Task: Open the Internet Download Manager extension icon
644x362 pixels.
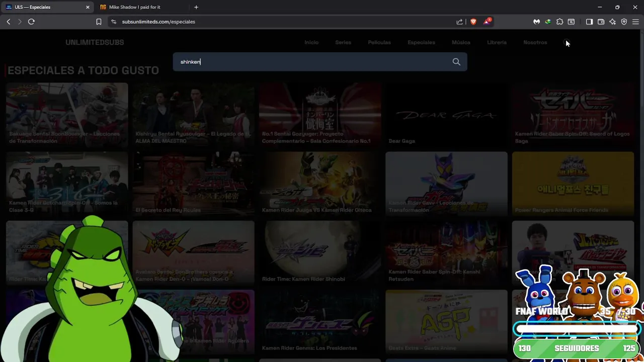Action: [x=548, y=22]
